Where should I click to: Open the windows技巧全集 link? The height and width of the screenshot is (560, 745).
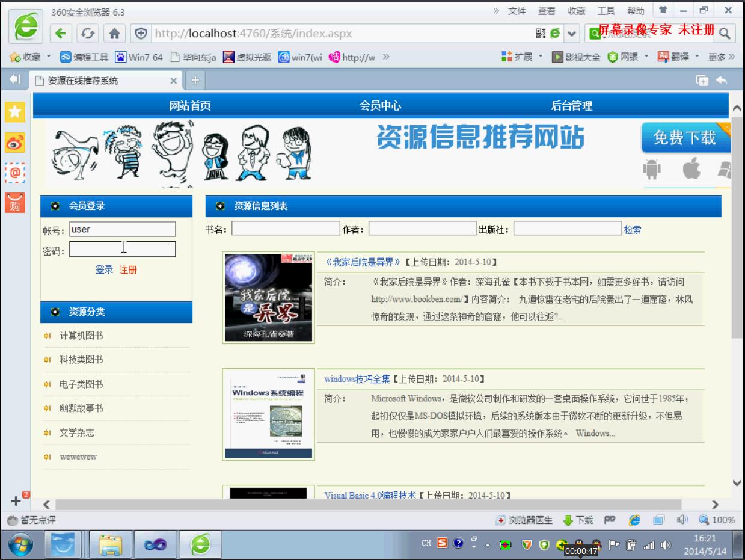[357, 379]
